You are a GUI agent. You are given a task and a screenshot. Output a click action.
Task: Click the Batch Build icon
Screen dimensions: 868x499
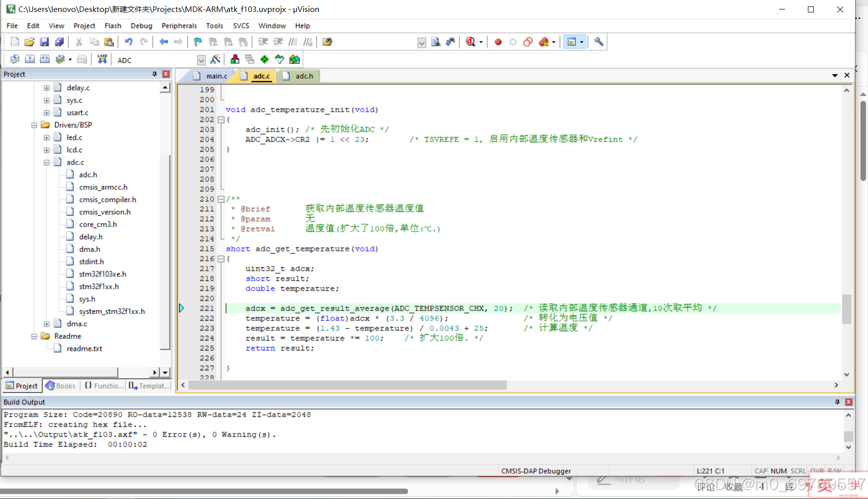pos(60,60)
